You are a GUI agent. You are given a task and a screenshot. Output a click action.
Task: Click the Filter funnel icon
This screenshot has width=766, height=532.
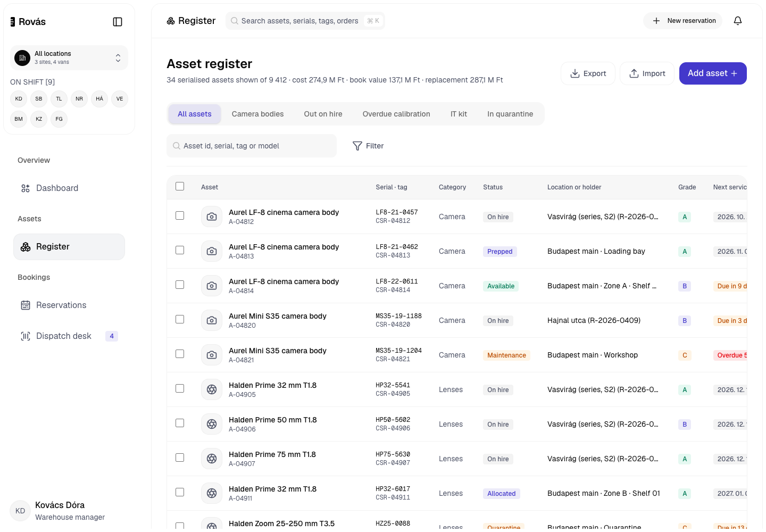tap(357, 146)
